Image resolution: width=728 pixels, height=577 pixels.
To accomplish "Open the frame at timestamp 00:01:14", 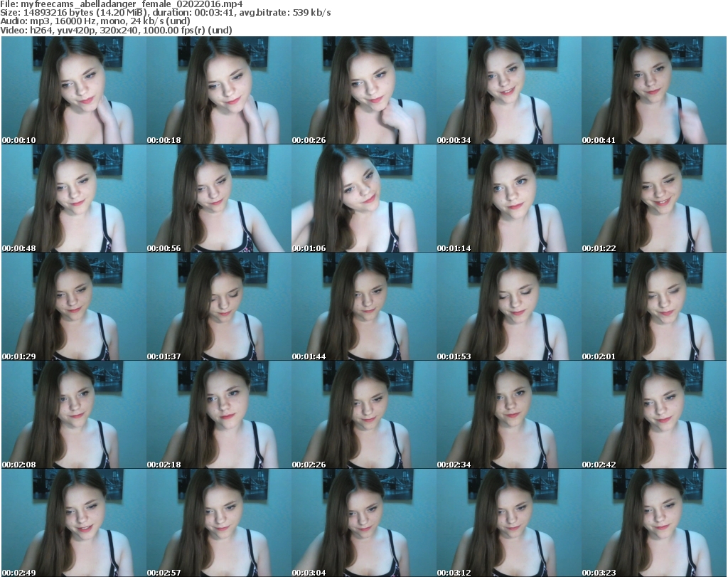I will click(x=509, y=198).
